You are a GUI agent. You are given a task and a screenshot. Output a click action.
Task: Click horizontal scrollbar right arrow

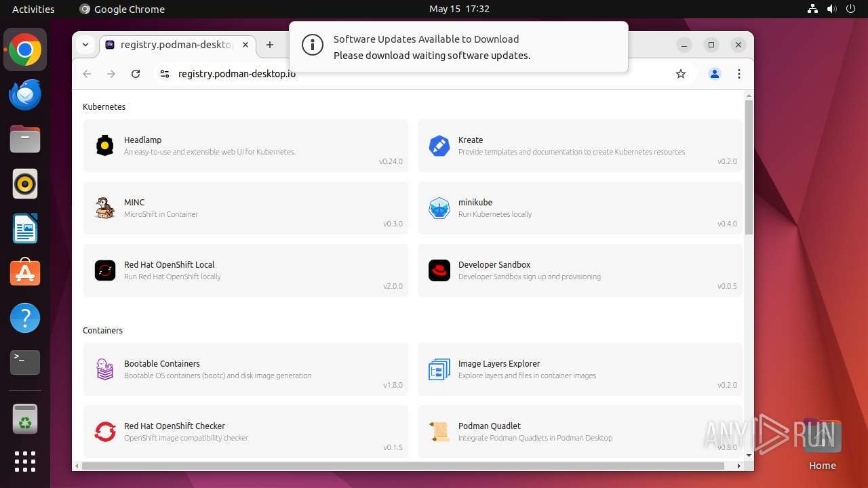(x=739, y=466)
